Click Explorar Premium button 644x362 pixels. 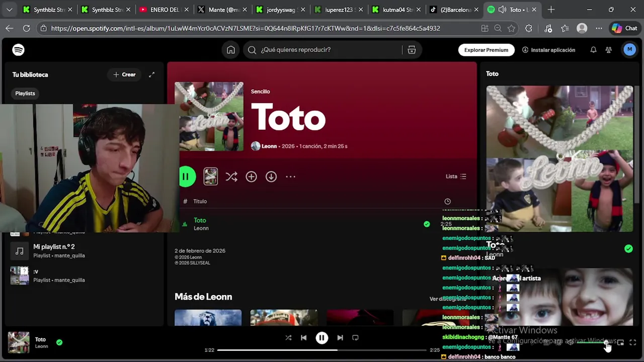486,50
